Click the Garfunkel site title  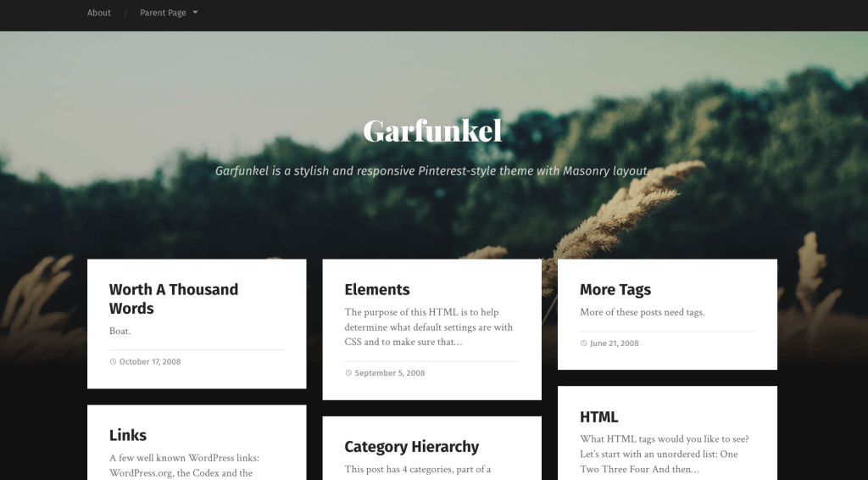(432, 131)
